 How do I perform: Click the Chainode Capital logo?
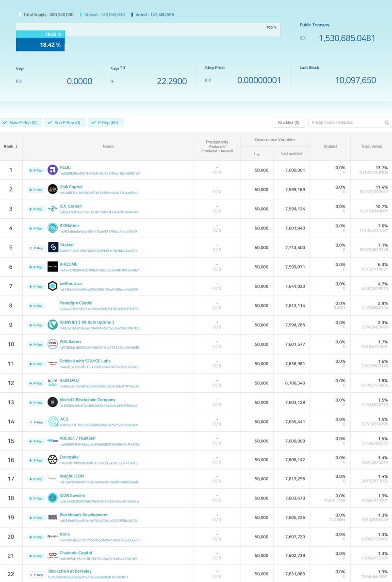pyautogui.click(x=53, y=556)
